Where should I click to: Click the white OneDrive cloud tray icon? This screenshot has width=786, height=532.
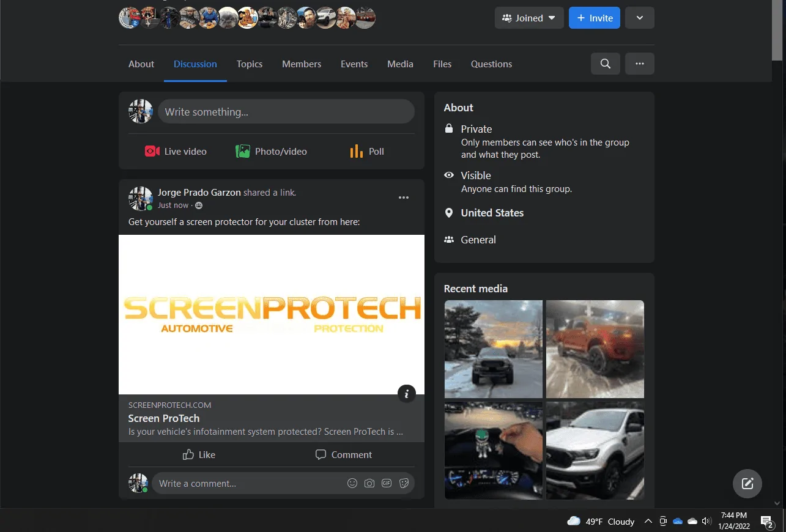pyautogui.click(x=692, y=521)
